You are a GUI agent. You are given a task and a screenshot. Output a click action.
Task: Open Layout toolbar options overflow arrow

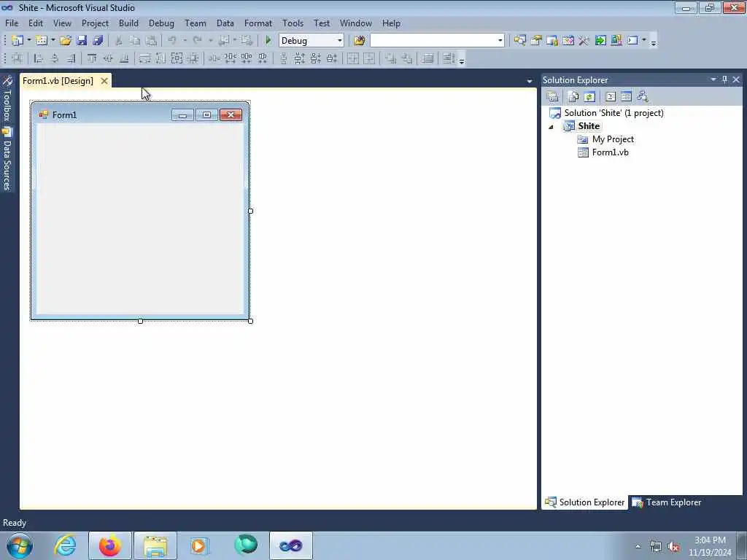click(x=462, y=60)
